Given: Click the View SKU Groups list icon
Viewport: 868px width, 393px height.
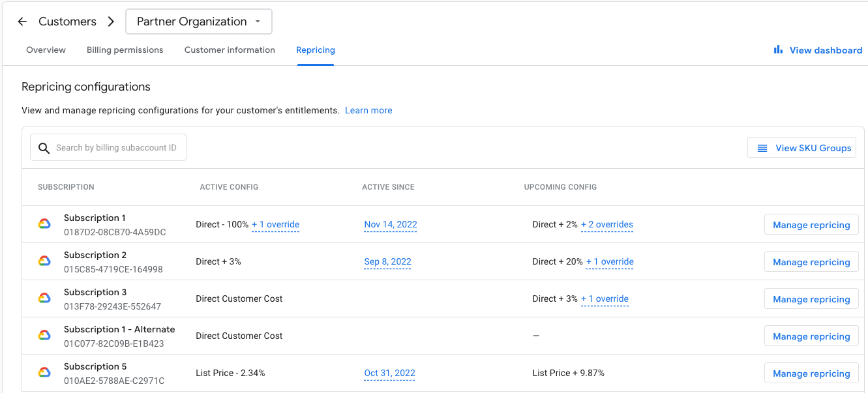Looking at the screenshot, I should click(x=762, y=147).
